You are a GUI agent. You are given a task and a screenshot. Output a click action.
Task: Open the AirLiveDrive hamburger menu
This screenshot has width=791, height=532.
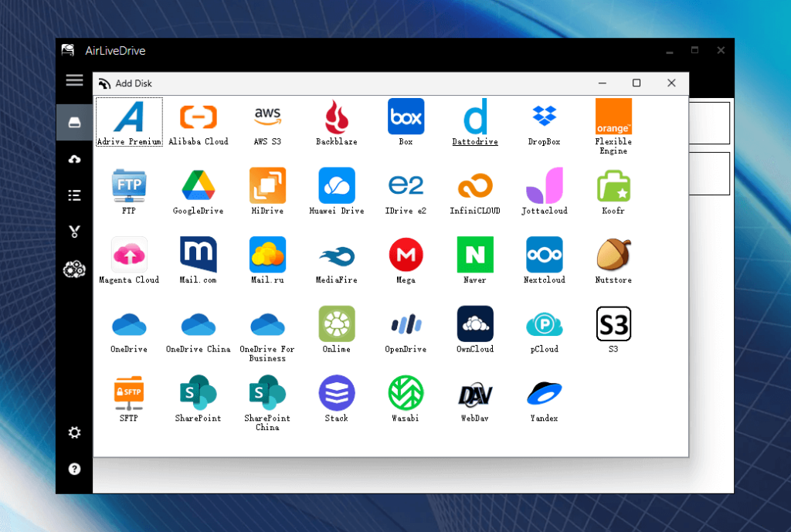pyautogui.click(x=74, y=80)
